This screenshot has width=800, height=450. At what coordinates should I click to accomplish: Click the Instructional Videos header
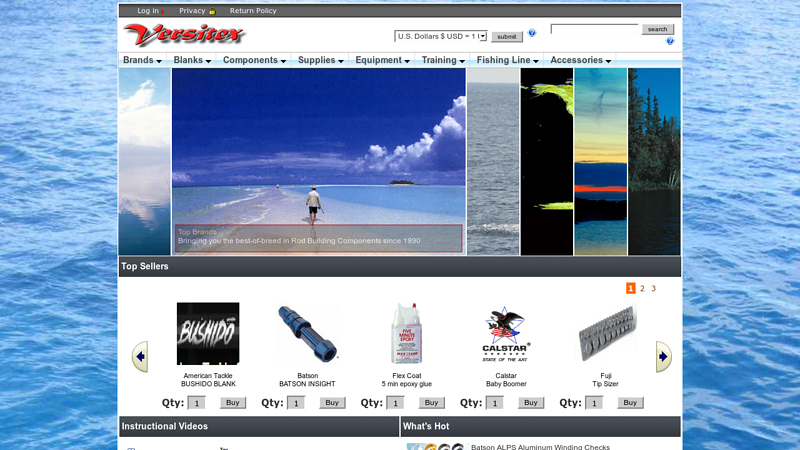259,427
